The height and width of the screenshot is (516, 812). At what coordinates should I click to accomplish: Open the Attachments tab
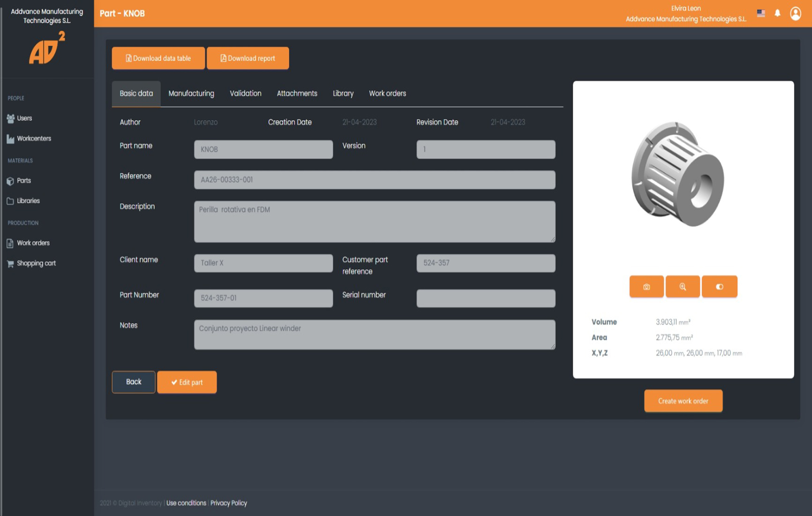[297, 93]
